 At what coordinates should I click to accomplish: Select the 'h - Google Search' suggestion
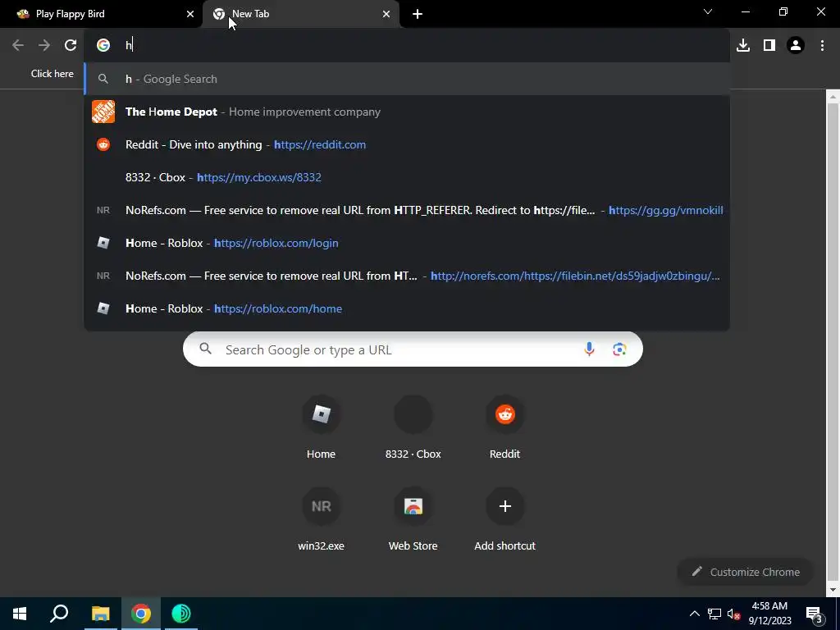tap(407, 79)
